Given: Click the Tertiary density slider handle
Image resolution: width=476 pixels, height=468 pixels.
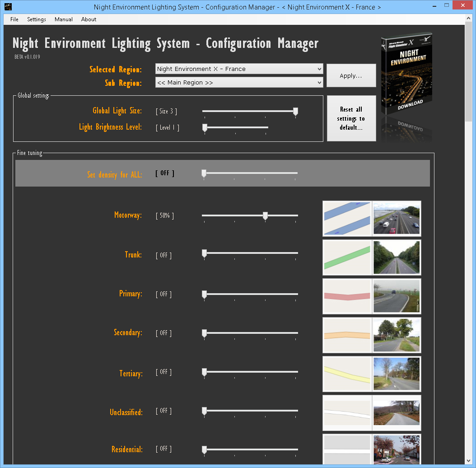Looking at the screenshot, I should pyautogui.click(x=204, y=372).
